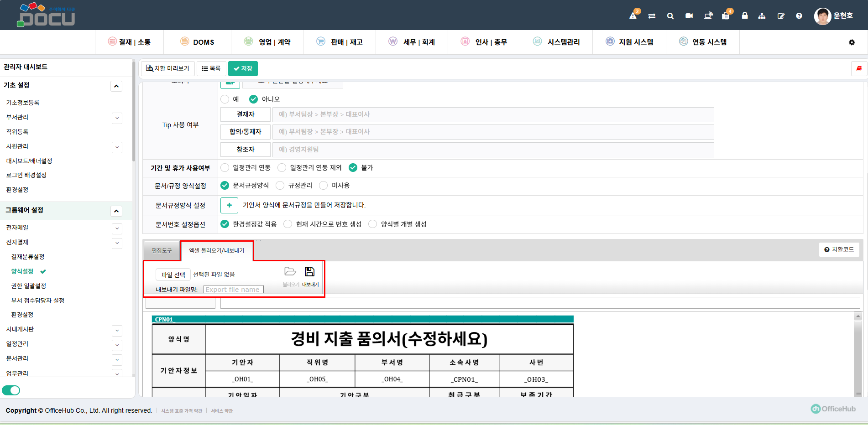Open the 세무 | 회계 menu

tap(412, 42)
